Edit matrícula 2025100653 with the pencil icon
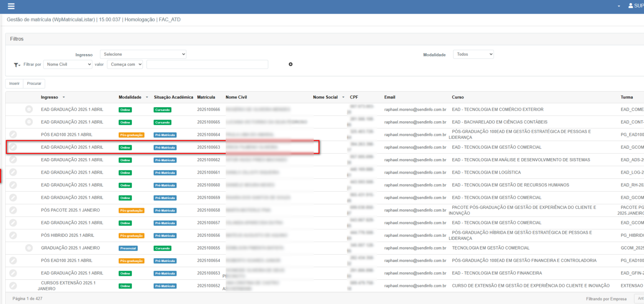The height and width of the screenshot is (304, 644). click(13, 273)
